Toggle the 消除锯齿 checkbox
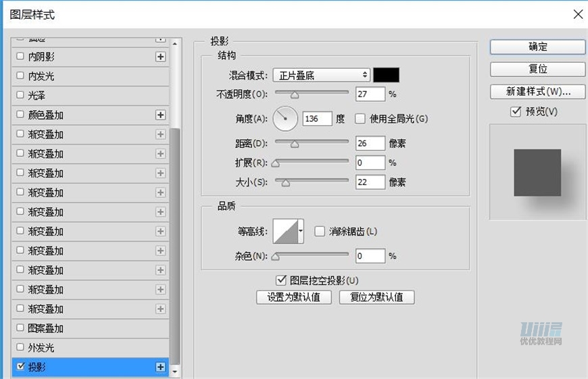 coord(320,231)
